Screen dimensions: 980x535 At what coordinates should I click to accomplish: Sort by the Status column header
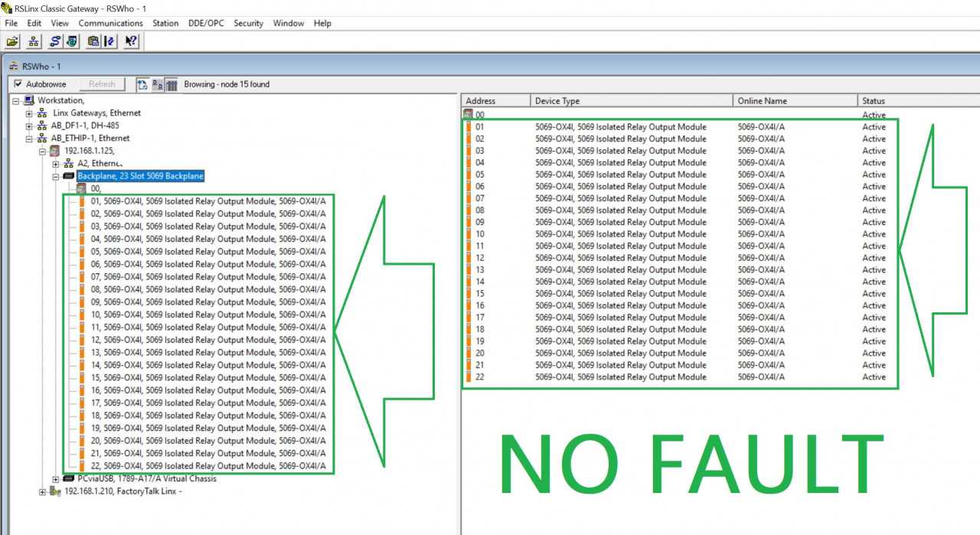919,101
